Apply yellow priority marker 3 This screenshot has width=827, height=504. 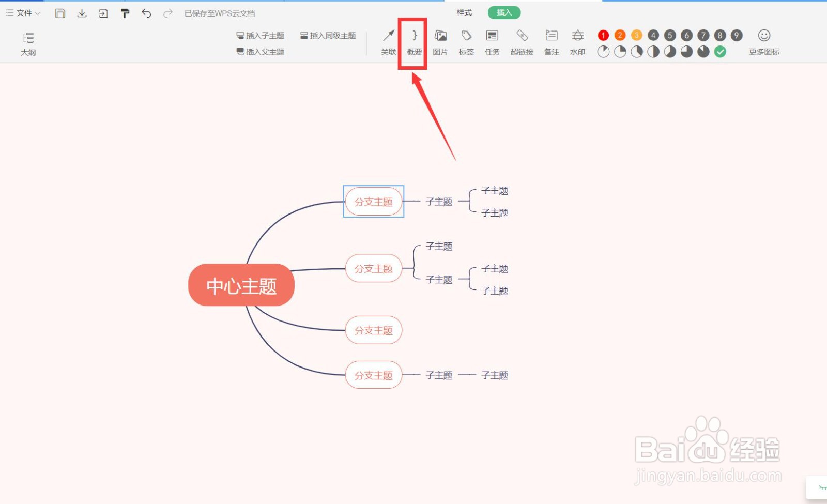(637, 35)
